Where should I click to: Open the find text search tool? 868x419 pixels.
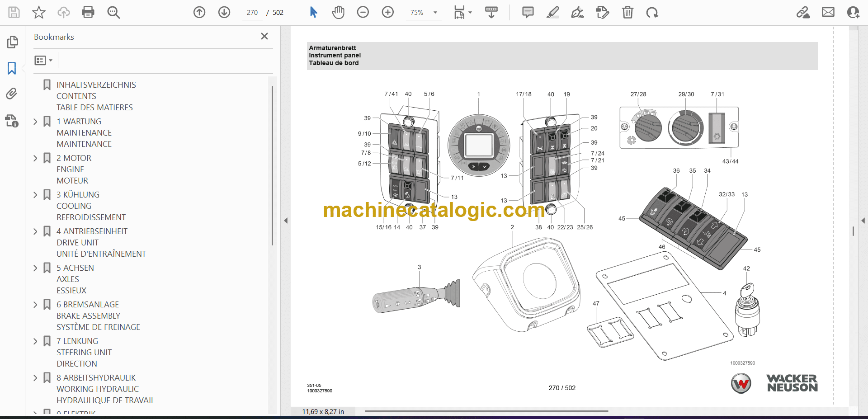(113, 12)
